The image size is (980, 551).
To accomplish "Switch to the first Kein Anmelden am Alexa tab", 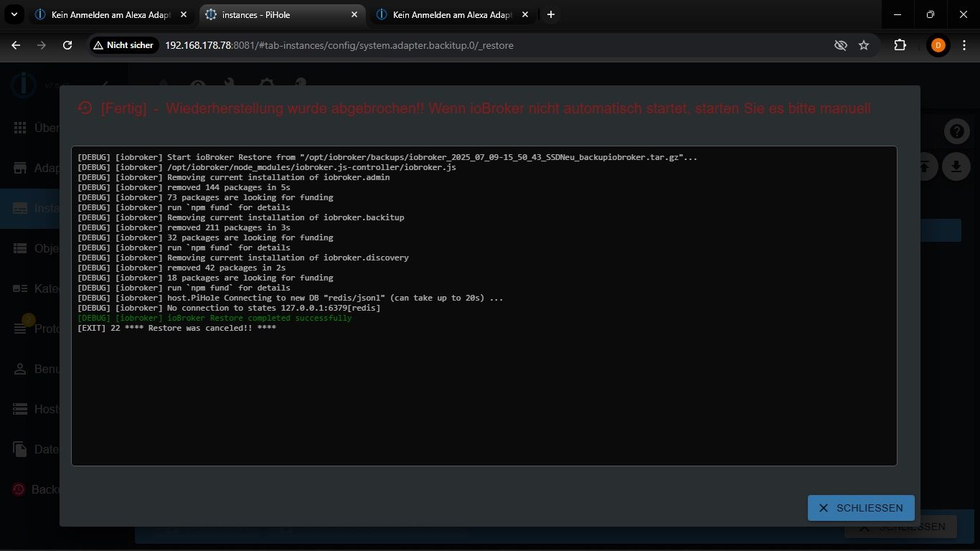I will click(110, 14).
